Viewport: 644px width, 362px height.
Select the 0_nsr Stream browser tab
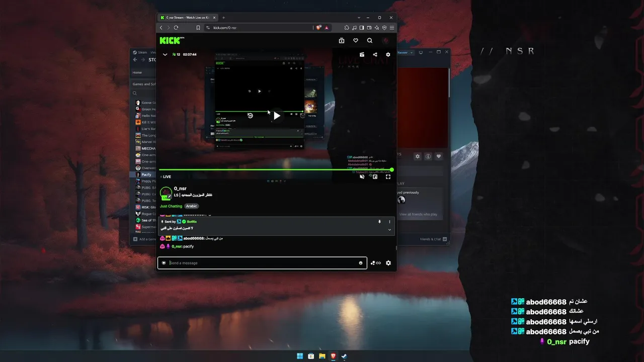(188, 18)
